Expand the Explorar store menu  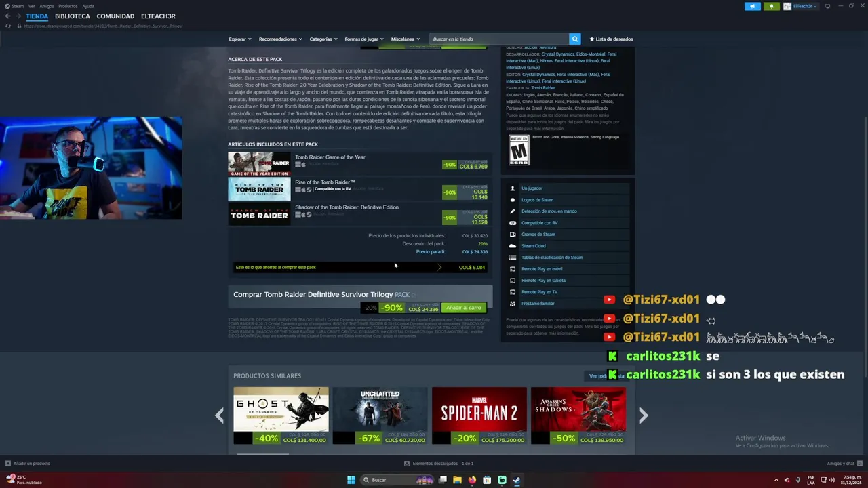click(239, 39)
